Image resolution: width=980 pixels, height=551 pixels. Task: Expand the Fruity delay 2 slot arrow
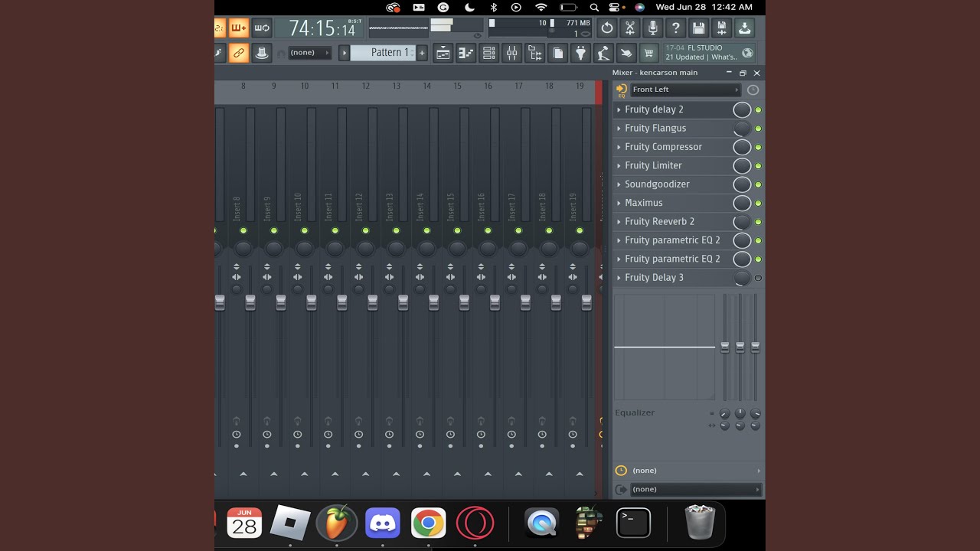click(x=619, y=109)
